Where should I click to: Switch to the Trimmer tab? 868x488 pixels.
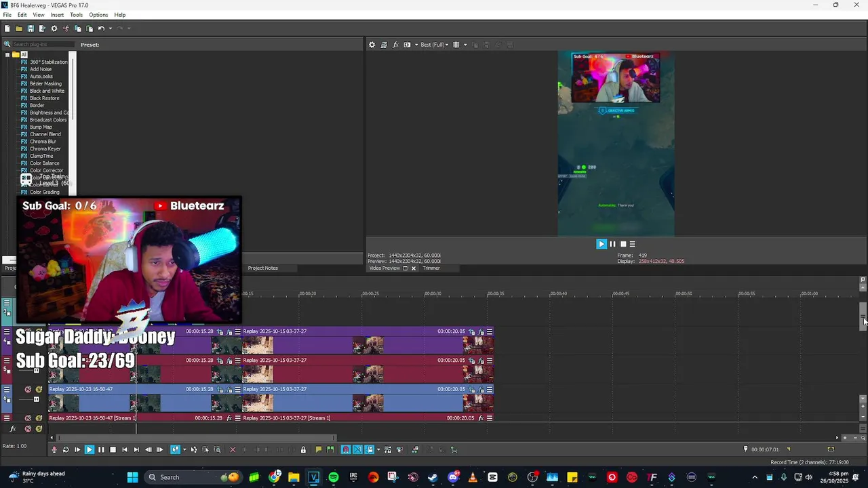[x=431, y=268]
